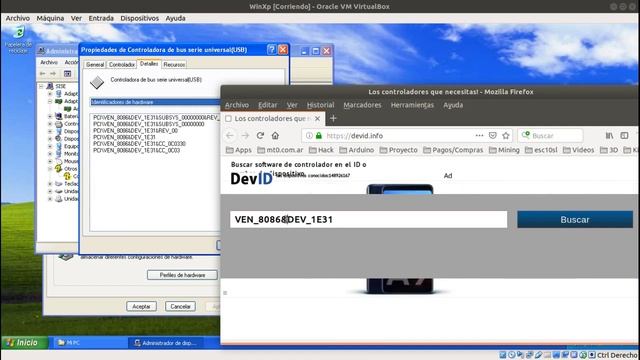Open the Firefox Marcadores menu
Screen dimensions: 640x360
click(362, 105)
